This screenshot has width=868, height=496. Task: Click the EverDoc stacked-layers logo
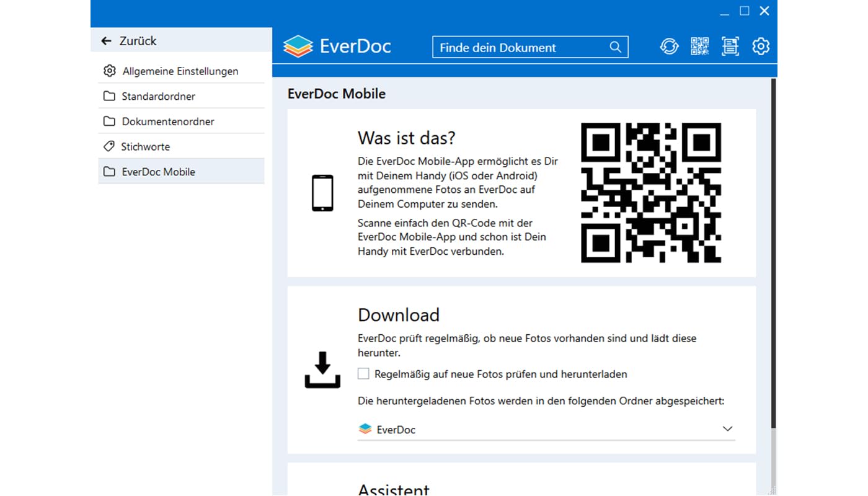(298, 46)
